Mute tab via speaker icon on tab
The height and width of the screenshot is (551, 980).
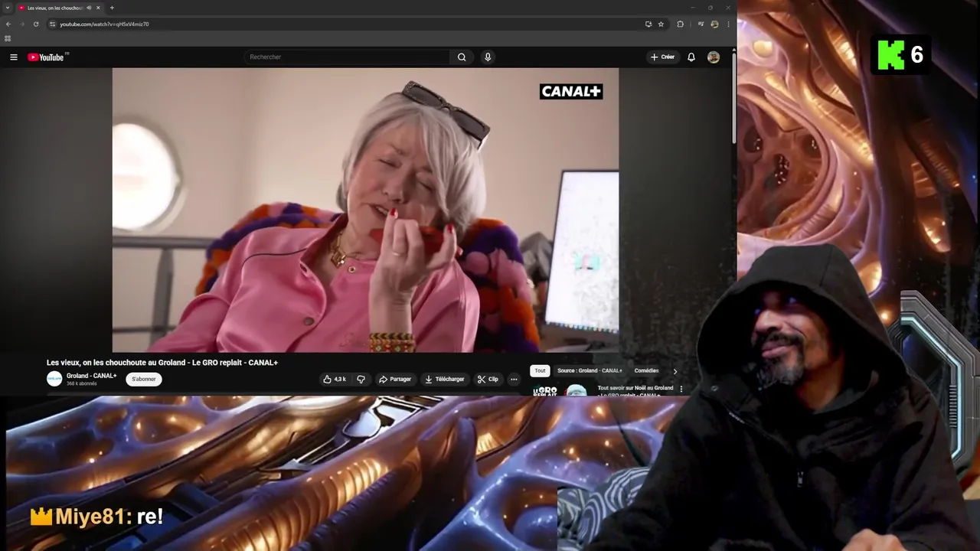89,8
